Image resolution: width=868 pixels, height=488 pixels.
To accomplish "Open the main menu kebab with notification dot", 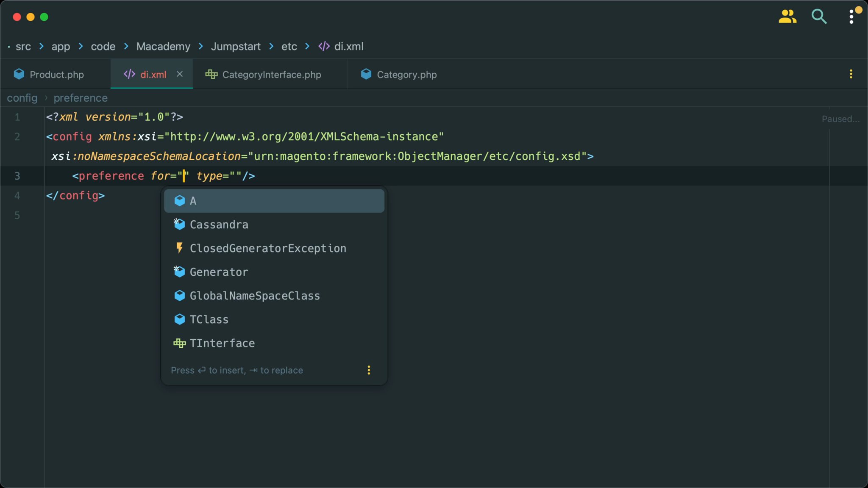I will (x=851, y=17).
